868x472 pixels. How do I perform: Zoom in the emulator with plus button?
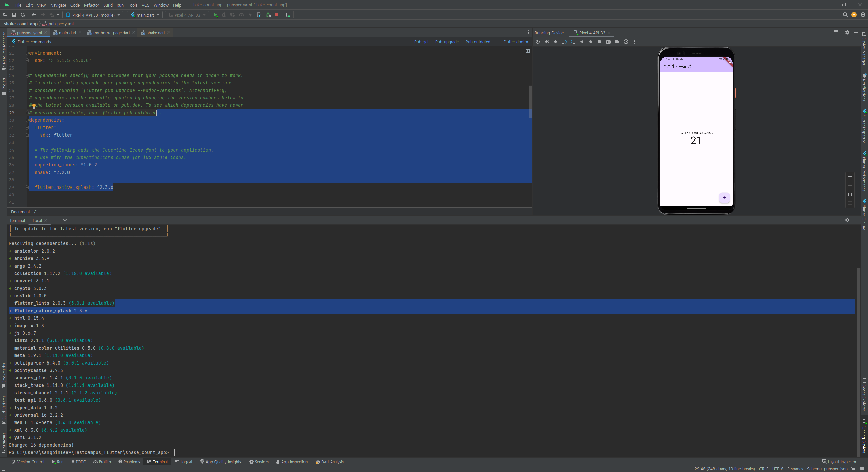pos(850,177)
